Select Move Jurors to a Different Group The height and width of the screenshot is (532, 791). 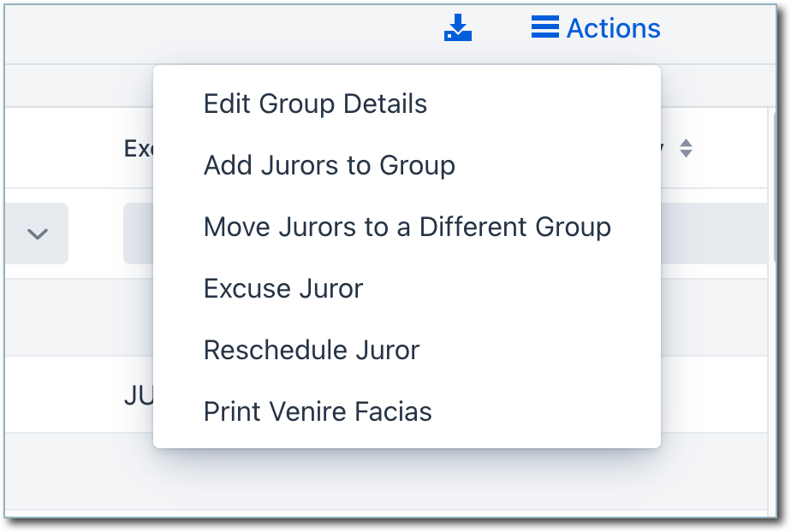pyautogui.click(x=407, y=228)
